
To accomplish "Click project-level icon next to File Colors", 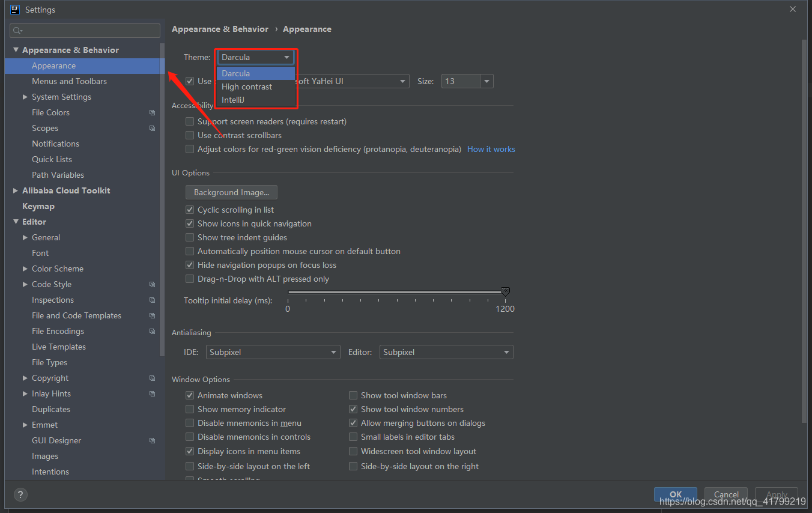I will point(152,112).
